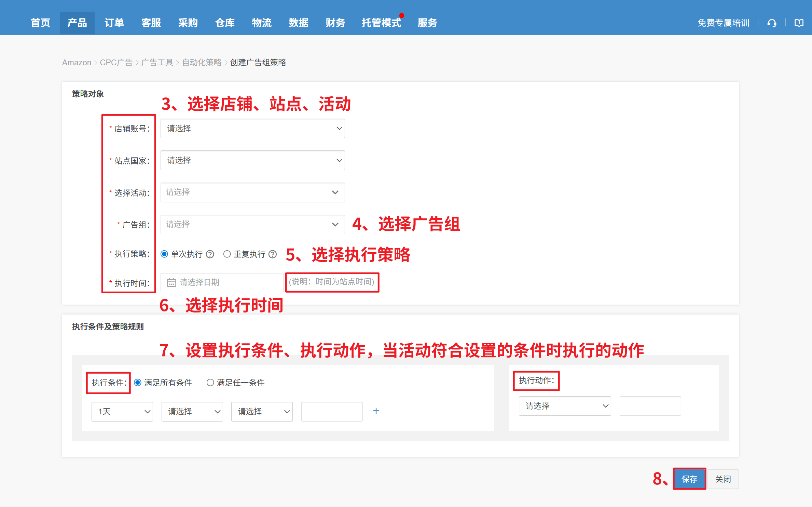
Task: Open the 托管模式 menu item
Action: point(381,23)
